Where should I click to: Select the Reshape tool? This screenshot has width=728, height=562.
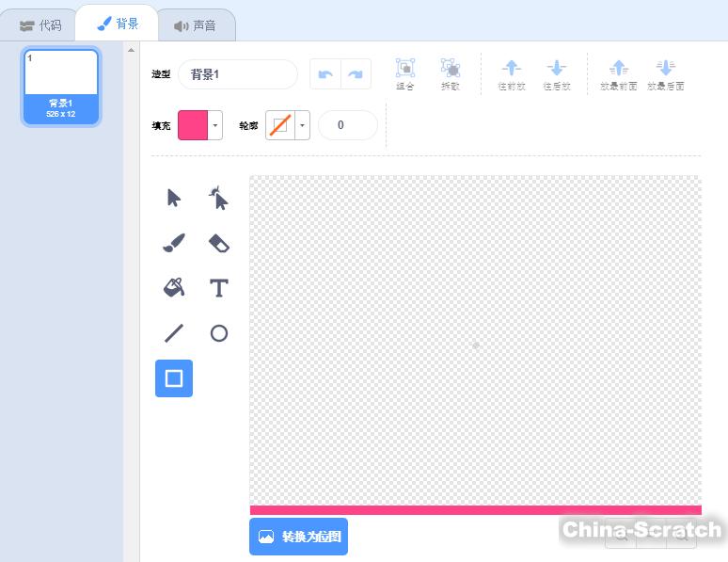tap(218, 198)
